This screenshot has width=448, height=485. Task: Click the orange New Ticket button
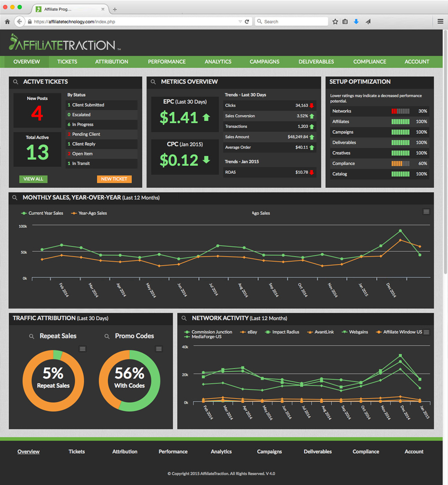(114, 179)
